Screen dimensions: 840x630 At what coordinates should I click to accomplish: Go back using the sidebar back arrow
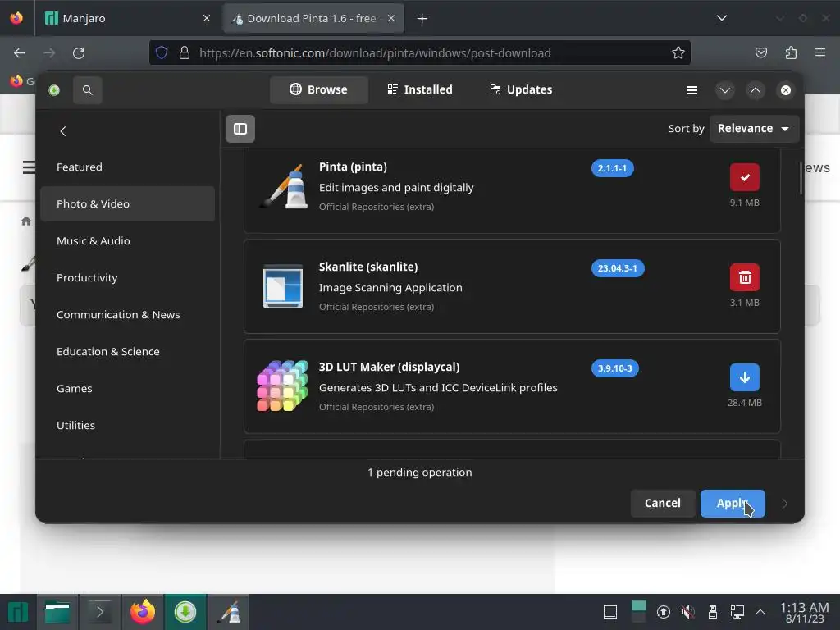coord(63,131)
